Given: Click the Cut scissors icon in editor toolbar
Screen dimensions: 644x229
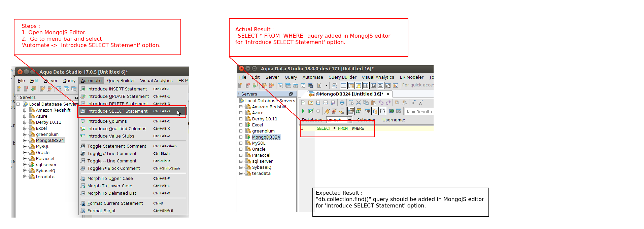Looking at the screenshot, I should click(359, 103).
